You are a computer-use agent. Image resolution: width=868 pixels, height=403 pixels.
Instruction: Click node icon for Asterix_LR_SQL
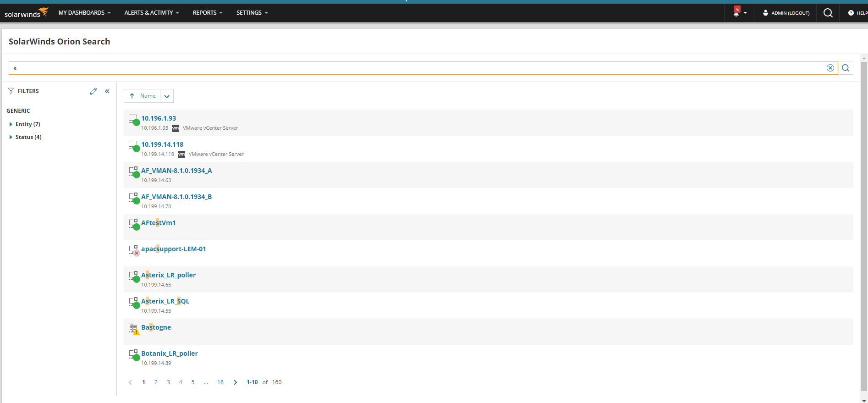click(134, 303)
